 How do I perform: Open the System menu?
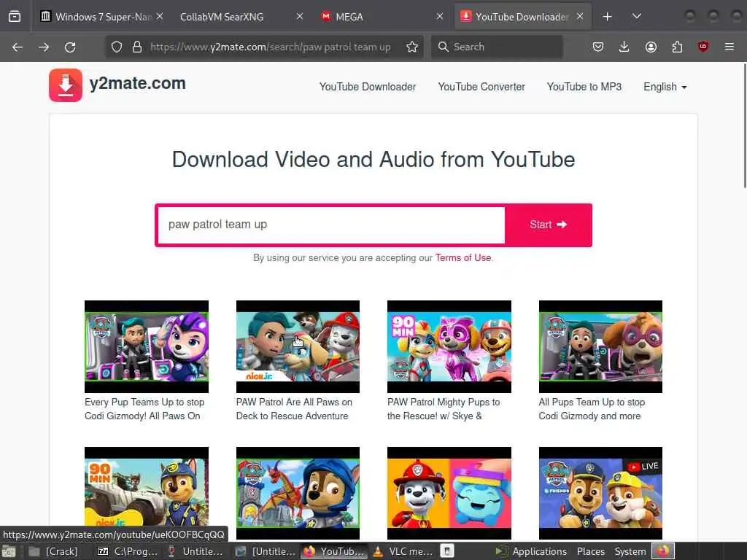(630, 551)
